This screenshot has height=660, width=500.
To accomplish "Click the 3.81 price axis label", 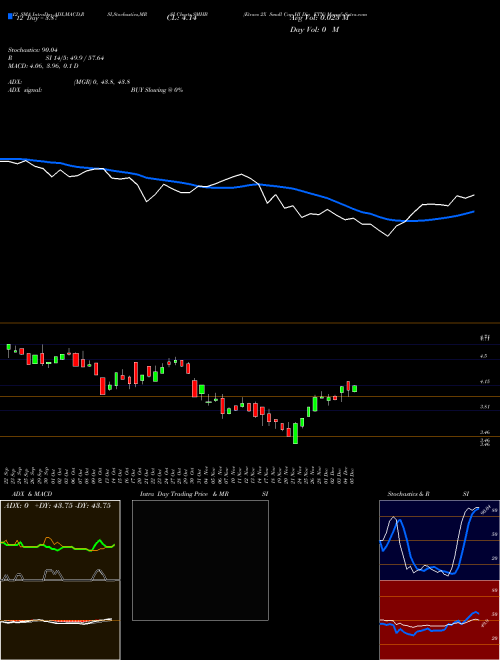I will click(484, 407).
